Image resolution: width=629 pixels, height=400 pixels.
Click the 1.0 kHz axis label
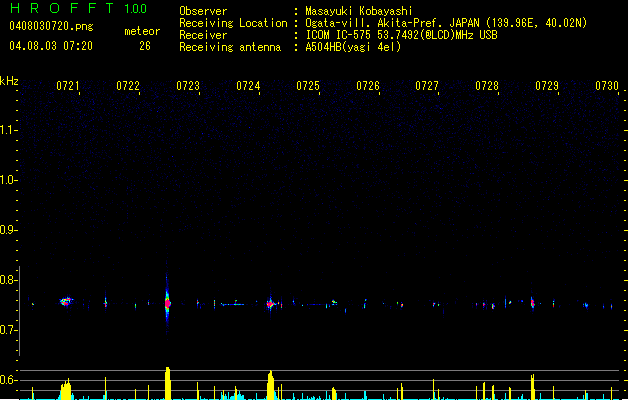point(7,180)
